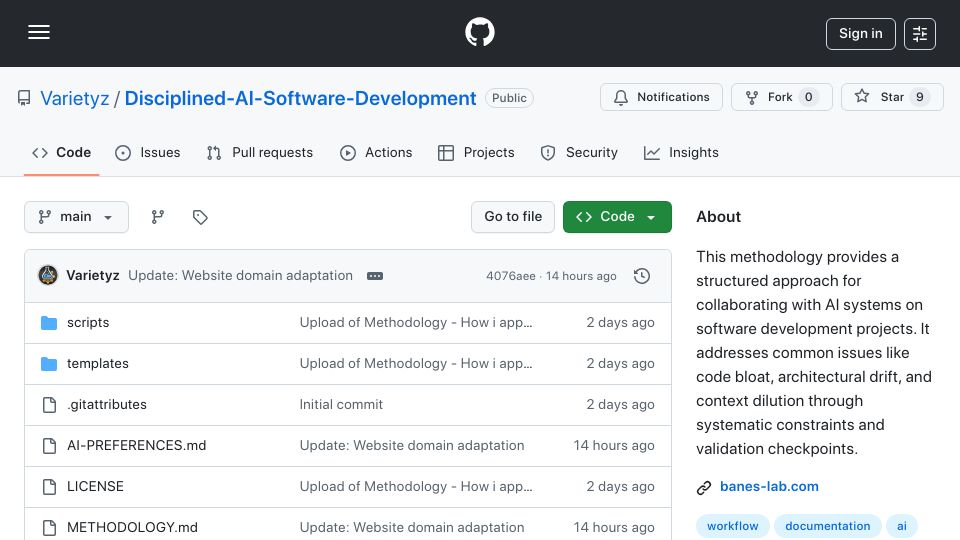Click the Security tab shield icon
The height and width of the screenshot is (540, 960).
pyautogui.click(x=548, y=153)
